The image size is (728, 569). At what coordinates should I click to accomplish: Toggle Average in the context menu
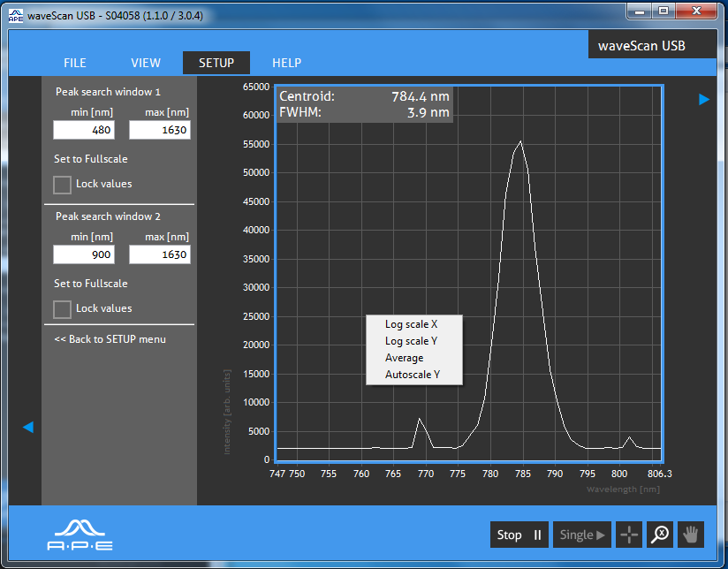coord(405,358)
